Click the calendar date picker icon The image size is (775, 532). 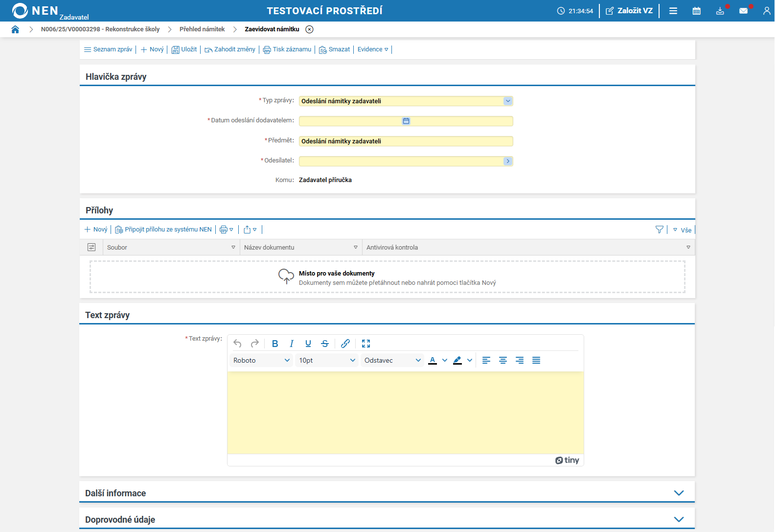coord(406,121)
